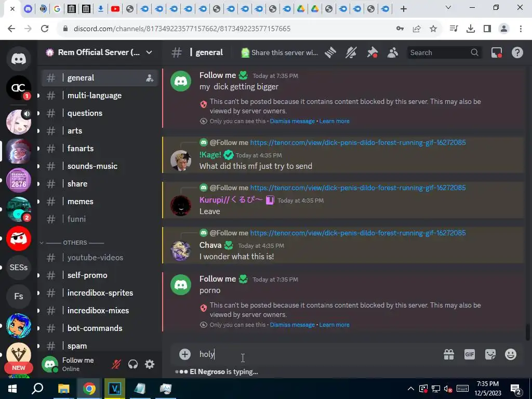Open the incredibox-mixes channel
The width and height of the screenshot is (532, 399).
100,311
